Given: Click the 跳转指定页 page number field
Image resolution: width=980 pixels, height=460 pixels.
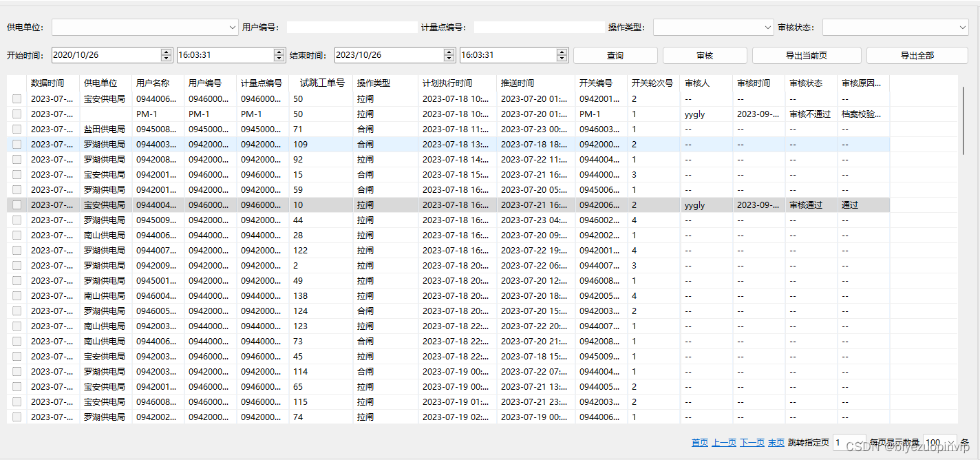Looking at the screenshot, I should click(x=849, y=443).
